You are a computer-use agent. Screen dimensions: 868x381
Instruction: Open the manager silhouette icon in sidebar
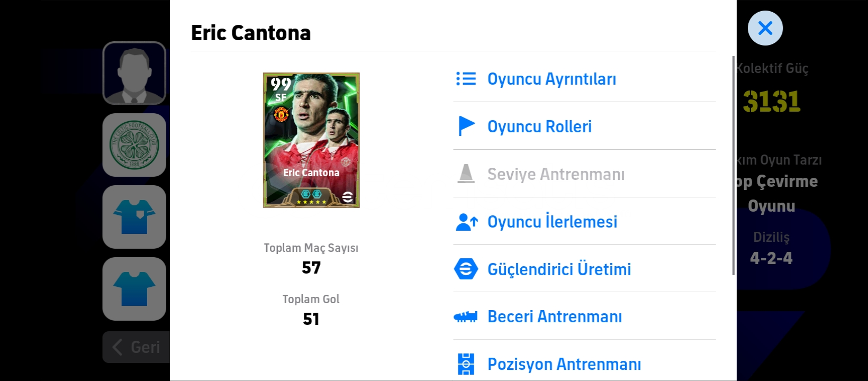point(134,73)
